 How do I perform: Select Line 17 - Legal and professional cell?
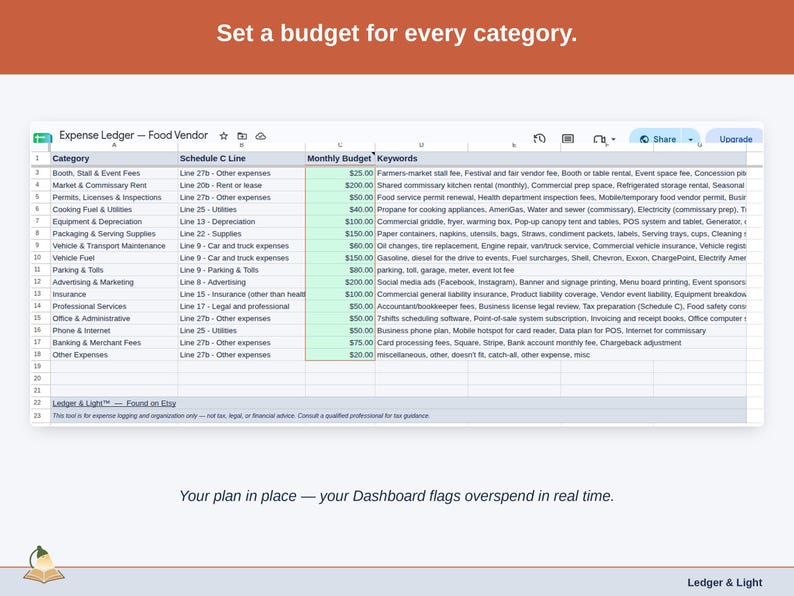point(242,306)
